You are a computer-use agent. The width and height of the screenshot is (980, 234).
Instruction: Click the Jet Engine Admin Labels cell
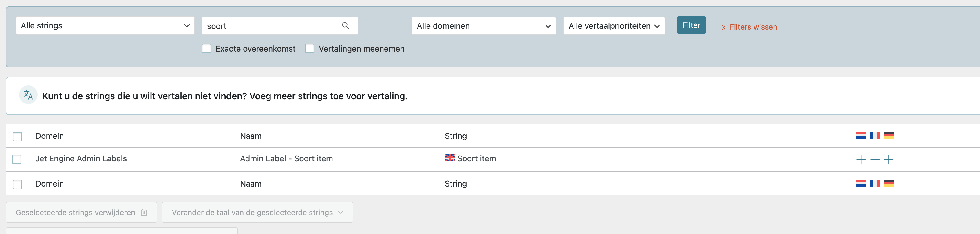(x=81, y=158)
